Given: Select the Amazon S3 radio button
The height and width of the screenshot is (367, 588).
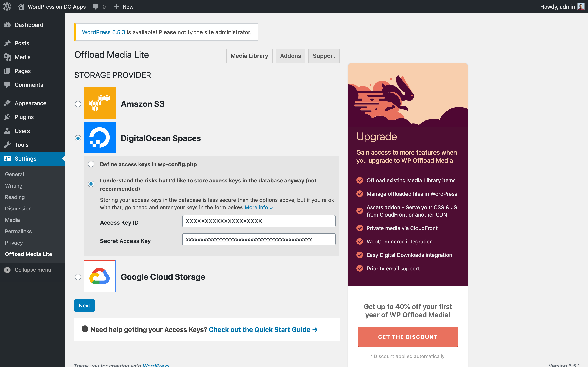Looking at the screenshot, I should click(78, 104).
